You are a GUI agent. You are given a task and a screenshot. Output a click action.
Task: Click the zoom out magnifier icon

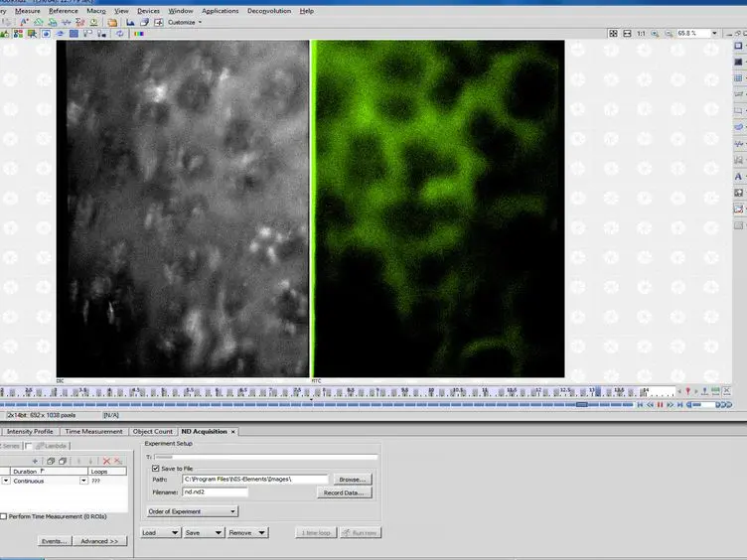pyautogui.click(x=669, y=34)
